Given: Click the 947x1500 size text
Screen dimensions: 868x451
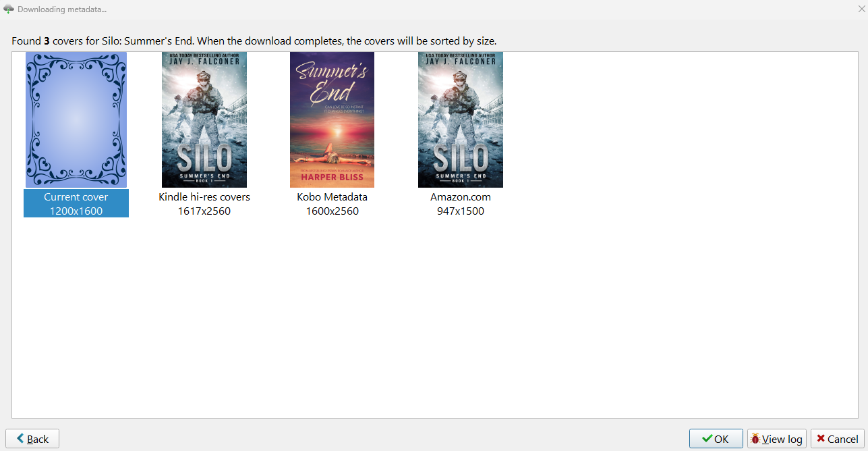Looking at the screenshot, I should pyautogui.click(x=461, y=211).
